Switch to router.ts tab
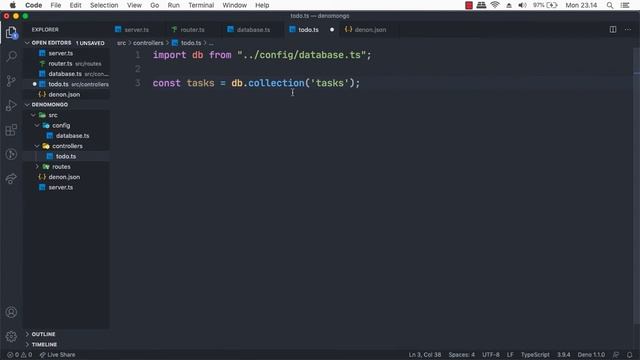The image size is (640, 360). coord(192,29)
